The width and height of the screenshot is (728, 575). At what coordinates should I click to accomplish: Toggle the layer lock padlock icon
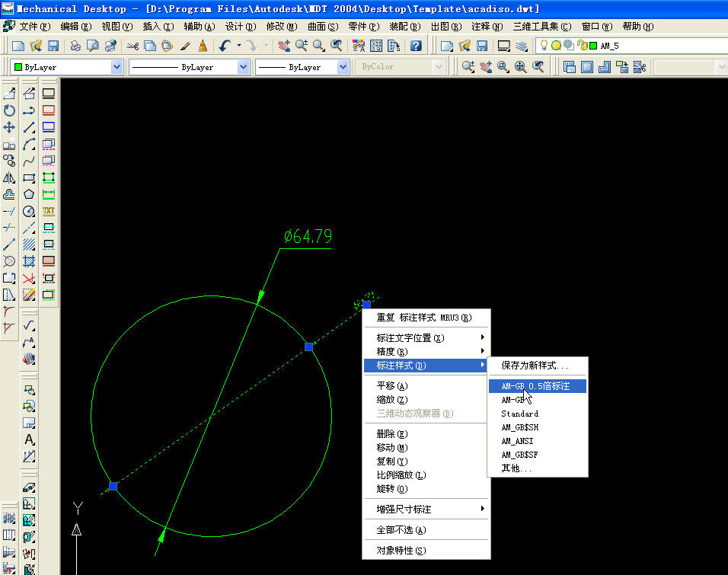[x=581, y=45]
